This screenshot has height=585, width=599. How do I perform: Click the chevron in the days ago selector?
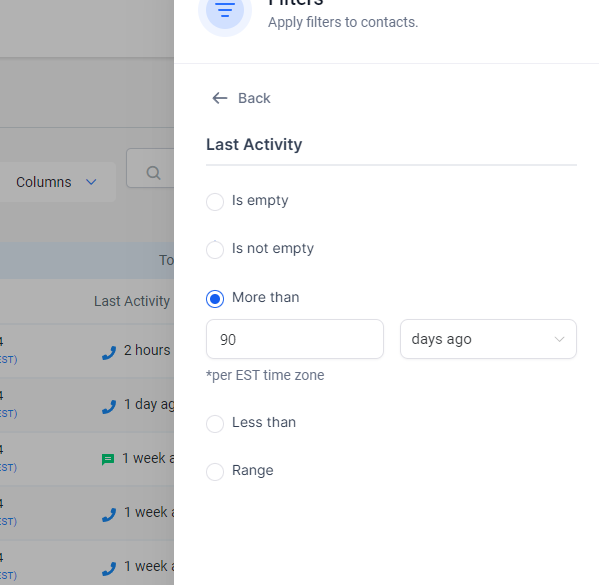[559, 339]
